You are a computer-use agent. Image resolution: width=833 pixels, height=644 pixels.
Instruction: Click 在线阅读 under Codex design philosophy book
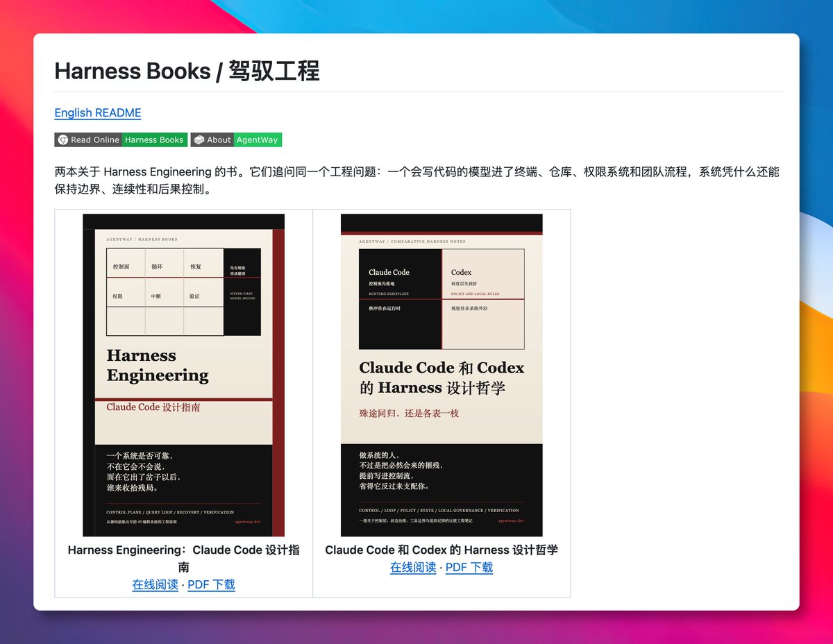pos(413,567)
